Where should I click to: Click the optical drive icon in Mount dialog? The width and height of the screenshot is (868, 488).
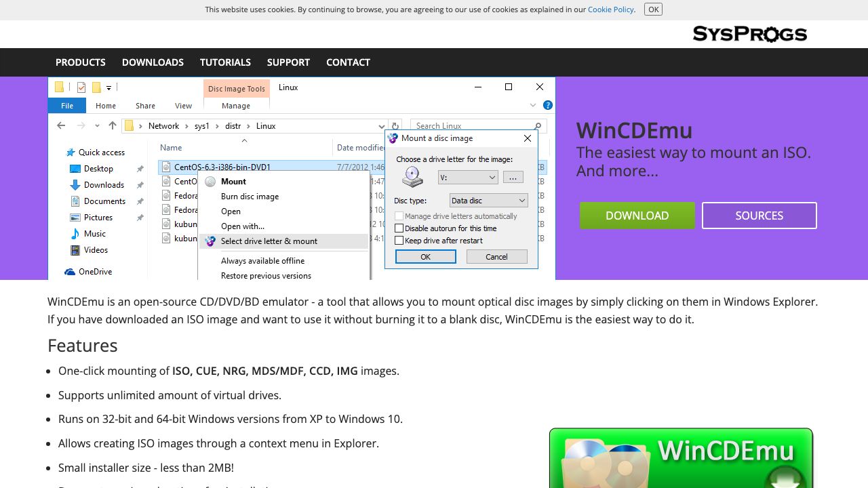point(412,178)
